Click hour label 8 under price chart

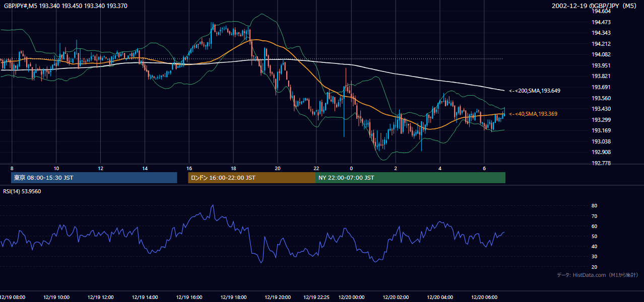coord(12,168)
